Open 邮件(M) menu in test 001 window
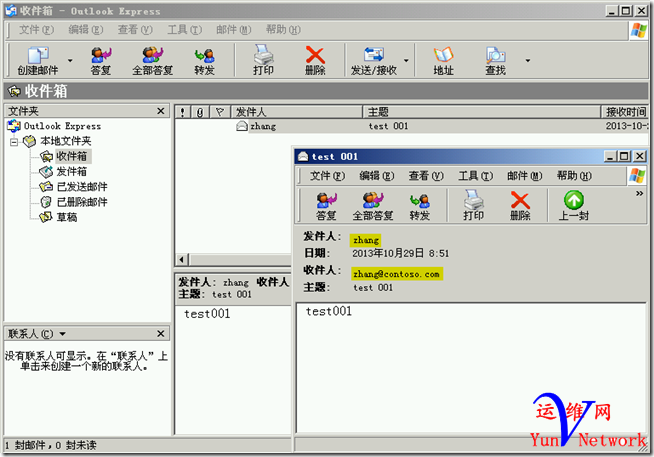This screenshot has width=654, height=457. pyautogui.click(x=525, y=176)
